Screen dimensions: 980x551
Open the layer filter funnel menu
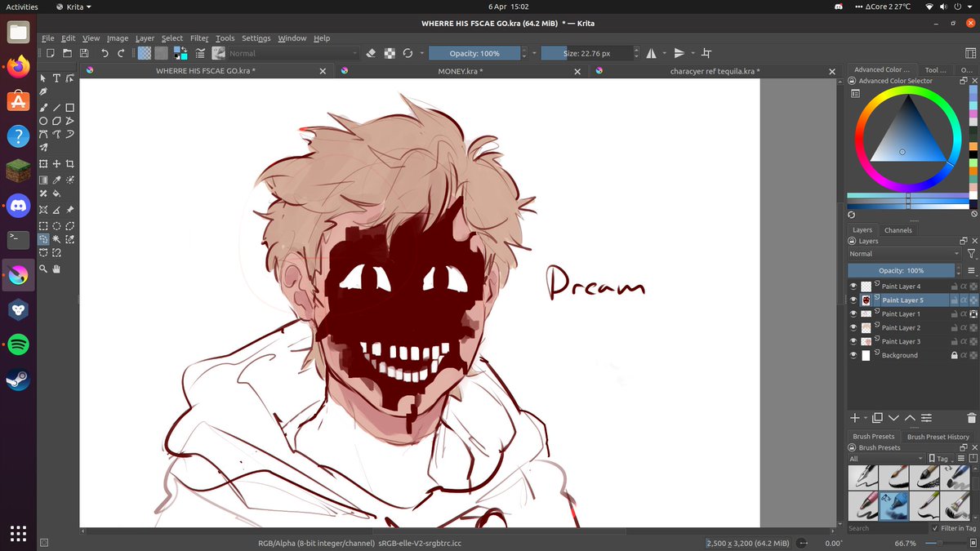(x=970, y=254)
